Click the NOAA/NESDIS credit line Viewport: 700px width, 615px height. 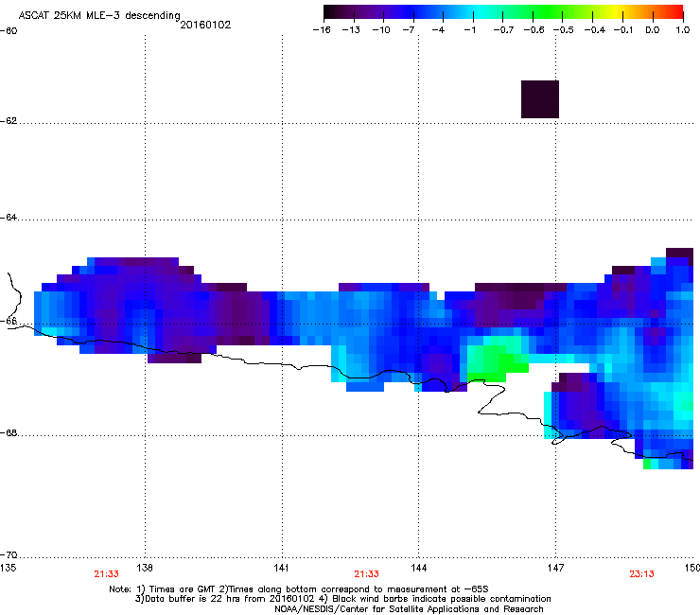tap(409, 609)
